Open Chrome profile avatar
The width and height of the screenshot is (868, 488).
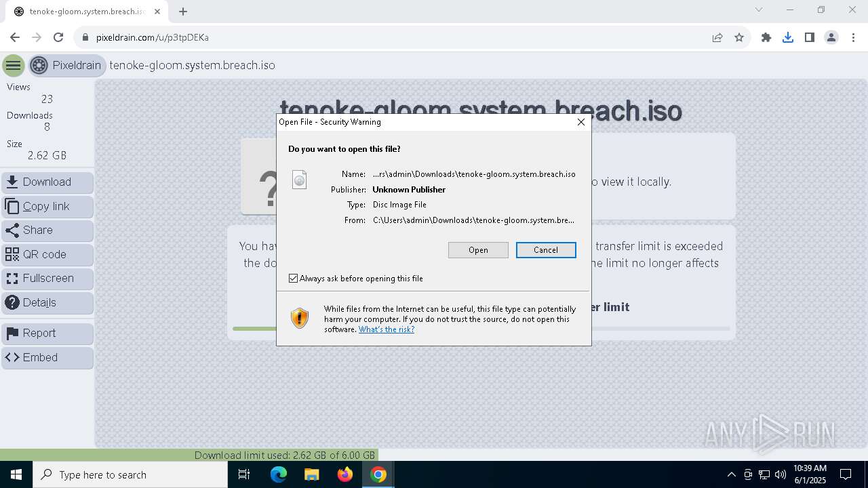(831, 37)
